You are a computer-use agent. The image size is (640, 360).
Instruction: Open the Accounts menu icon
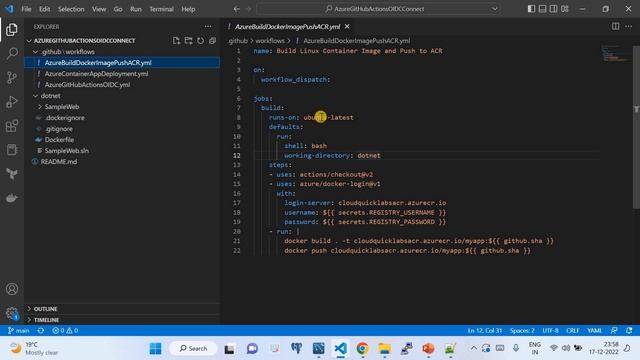[x=12, y=289]
